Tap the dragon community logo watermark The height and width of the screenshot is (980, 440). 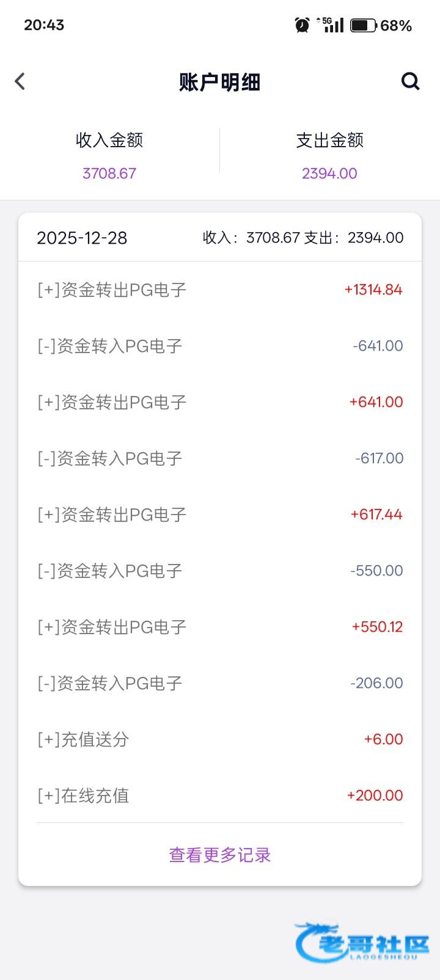point(362,942)
